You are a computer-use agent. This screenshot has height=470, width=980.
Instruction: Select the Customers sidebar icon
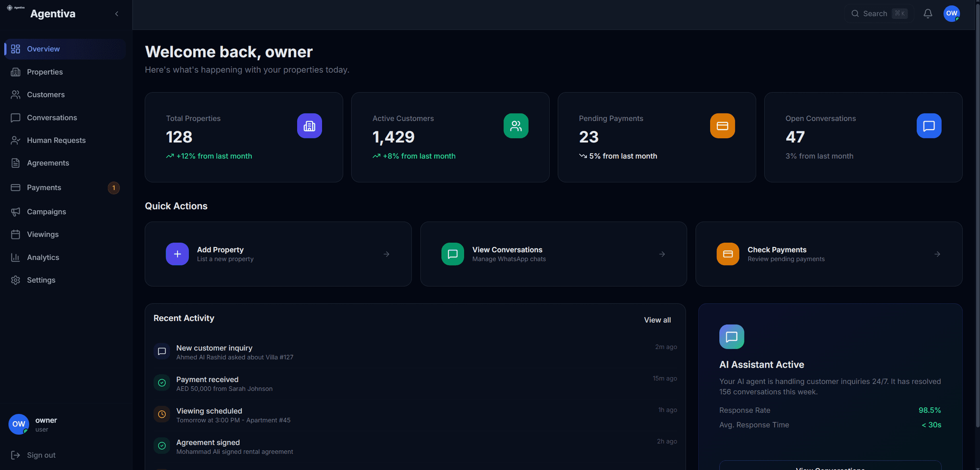[x=16, y=94]
